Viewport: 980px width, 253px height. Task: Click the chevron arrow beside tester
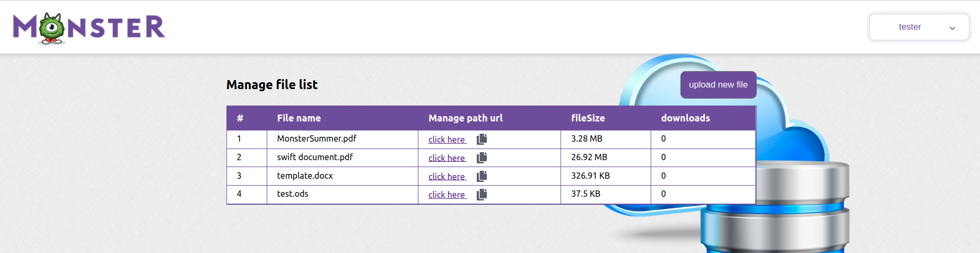click(952, 28)
